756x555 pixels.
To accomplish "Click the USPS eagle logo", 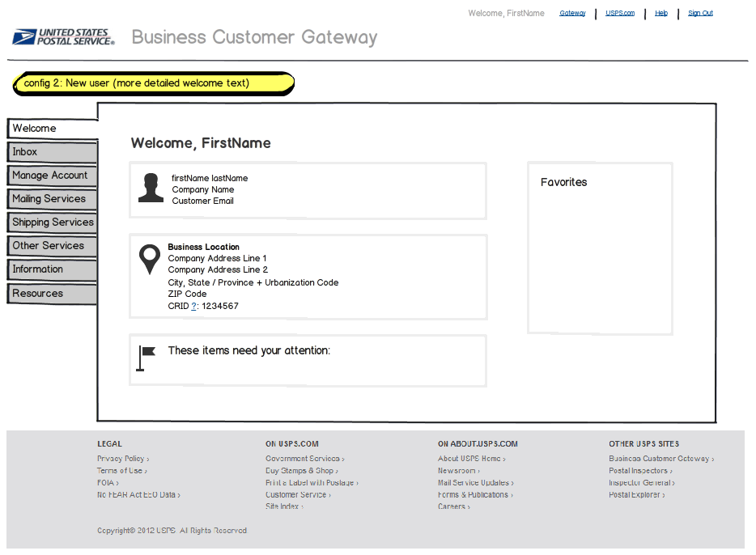I will 64,37.
